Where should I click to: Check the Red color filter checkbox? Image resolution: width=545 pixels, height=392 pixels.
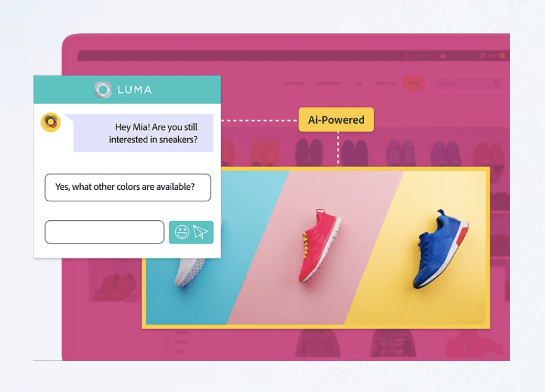[167, 352]
